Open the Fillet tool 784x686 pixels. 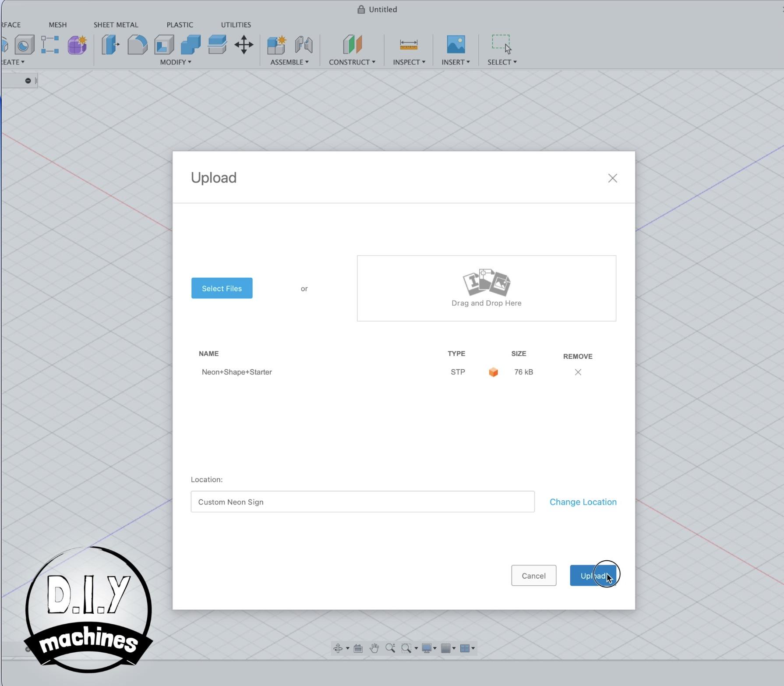tap(137, 45)
